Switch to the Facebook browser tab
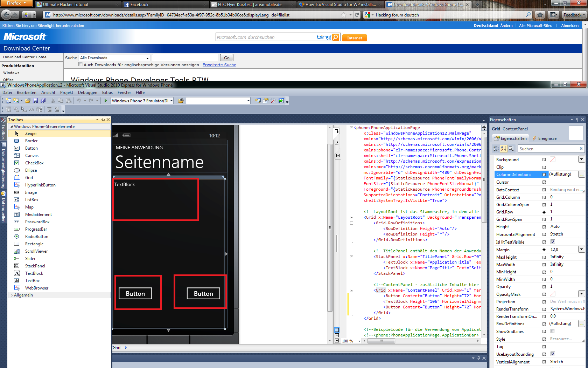This screenshot has width=588, height=368. click(165, 5)
